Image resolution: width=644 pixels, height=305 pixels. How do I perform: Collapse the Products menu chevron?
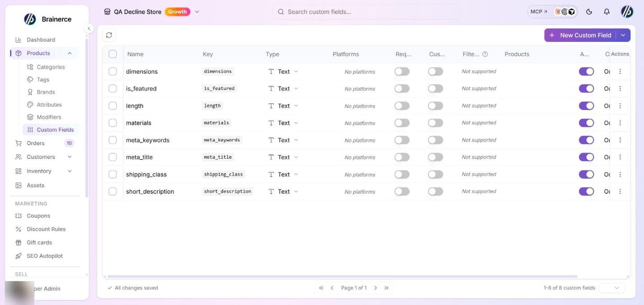pyautogui.click(x=70, y=53)
